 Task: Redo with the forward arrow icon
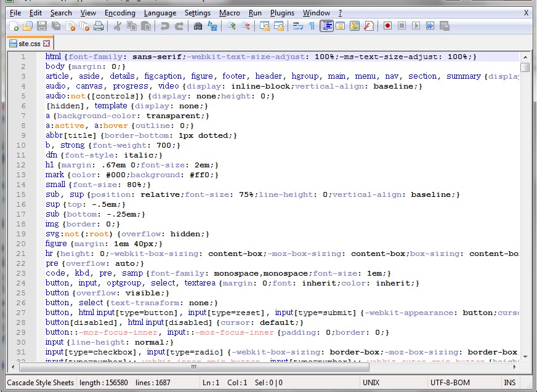click(179, 26)
